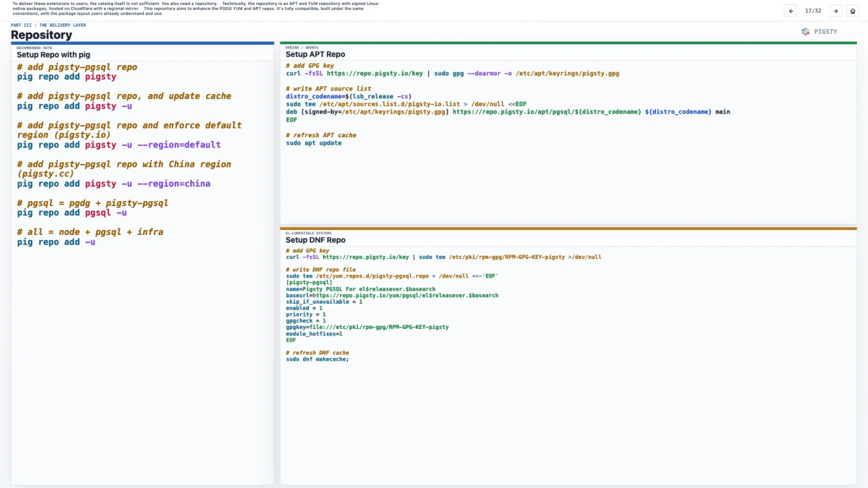The image size is (868, 488).
Task: Click the 17/32 slide counter
Action: pos(813,11)
